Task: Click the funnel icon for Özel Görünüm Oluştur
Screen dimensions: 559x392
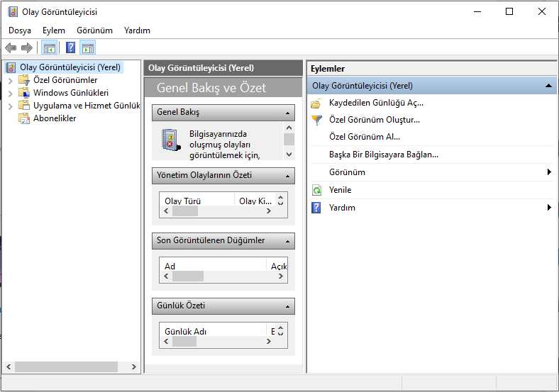Action: (316, 120)
